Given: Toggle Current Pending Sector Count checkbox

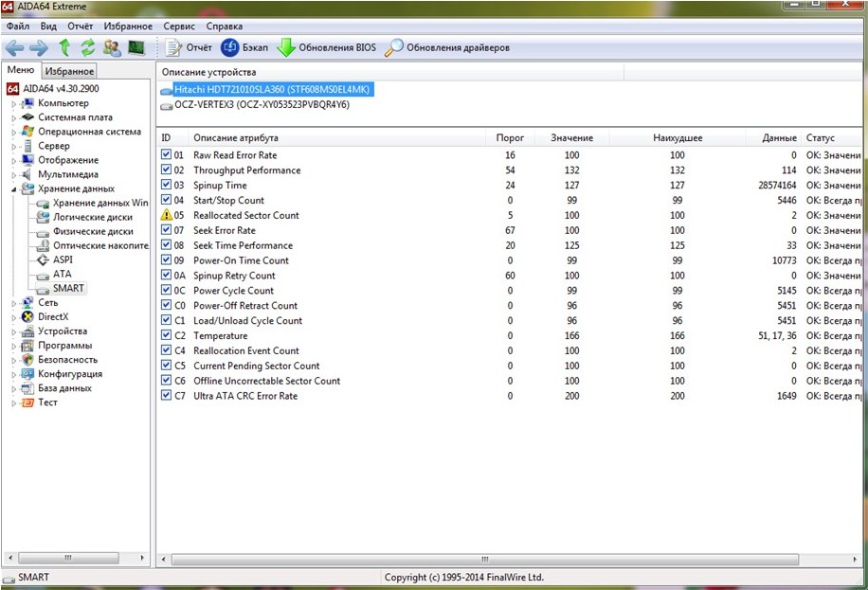Looking at the screenshot, I should click(166, 365).
